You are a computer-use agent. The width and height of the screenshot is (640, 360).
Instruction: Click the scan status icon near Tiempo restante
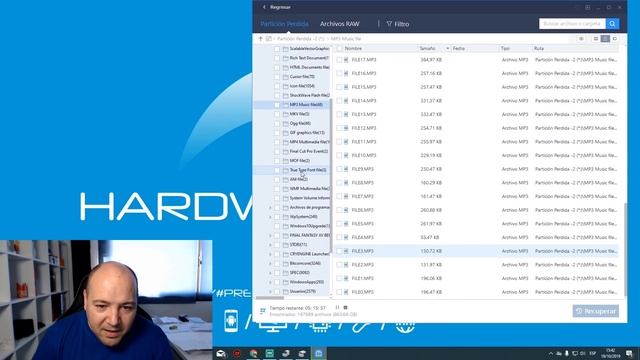pyautogui.click(x=262, y=311)
